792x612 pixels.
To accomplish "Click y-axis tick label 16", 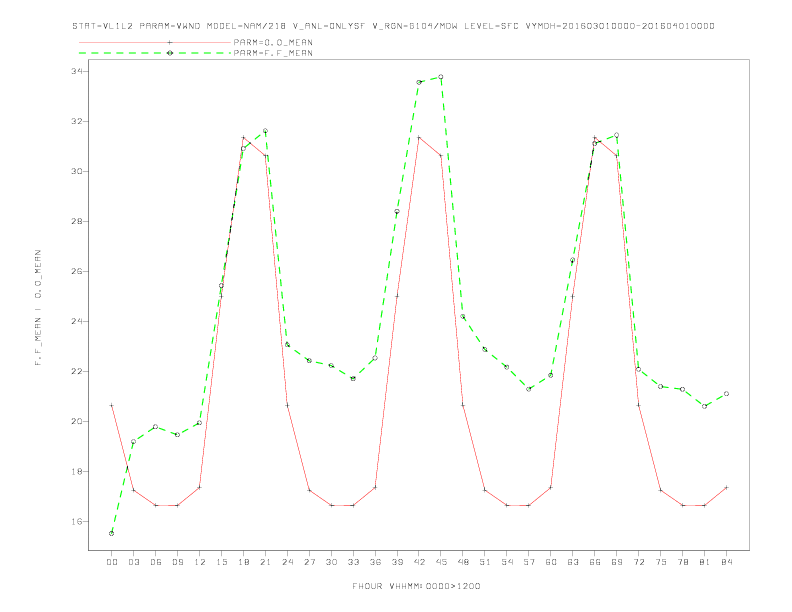I will [77, 521].
